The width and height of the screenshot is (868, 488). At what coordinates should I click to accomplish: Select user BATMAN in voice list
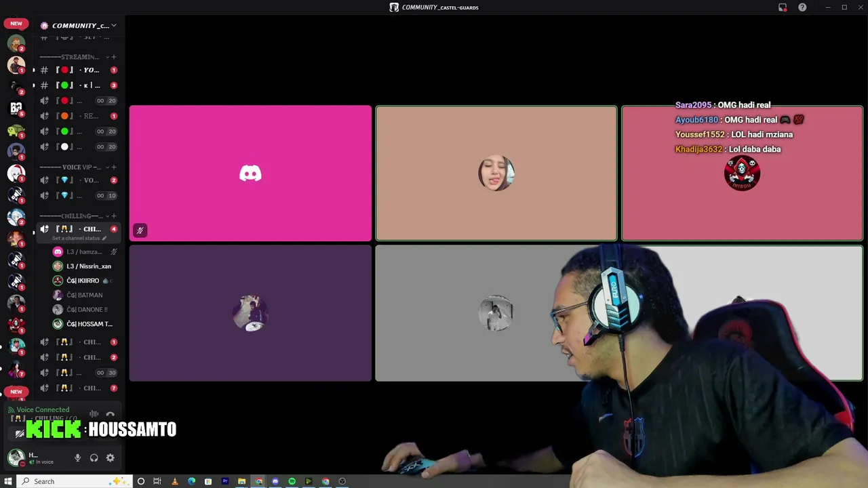85,295
